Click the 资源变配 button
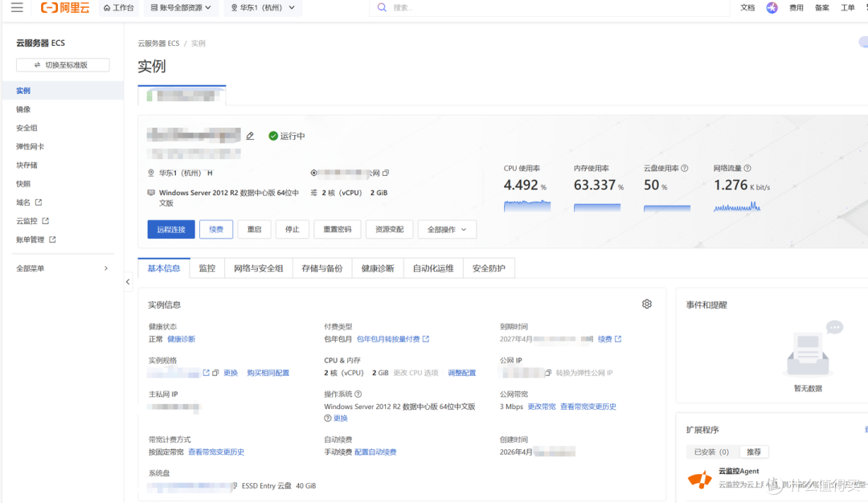Image resolution: width=868 pixels, height=503 pixels. tap(389, 230)
